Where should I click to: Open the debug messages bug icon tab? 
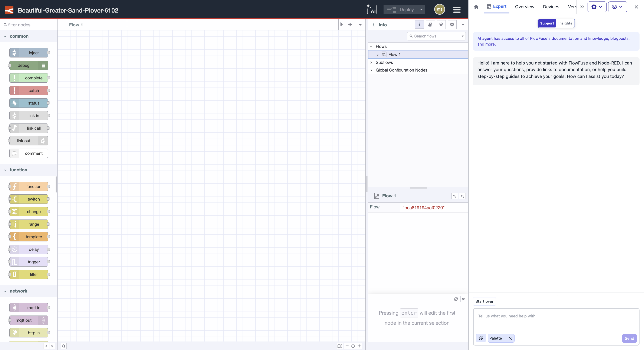[x=441, y=24]
